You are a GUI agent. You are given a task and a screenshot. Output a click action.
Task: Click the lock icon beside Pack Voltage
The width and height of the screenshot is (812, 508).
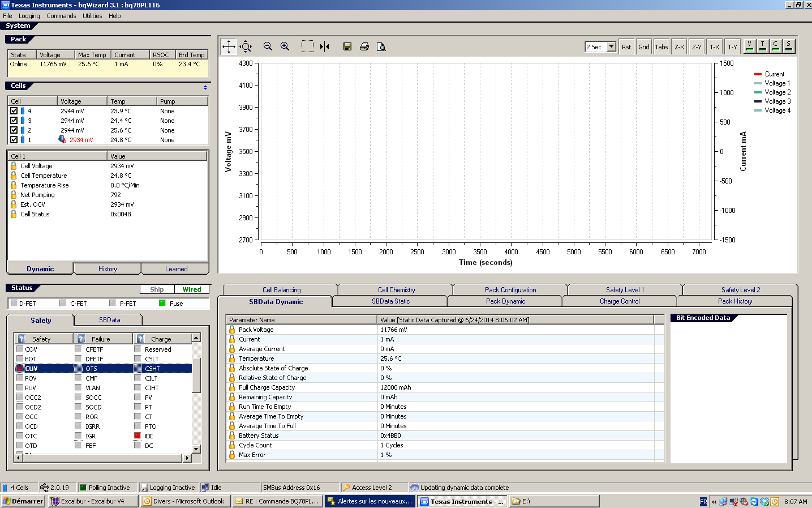232,329
